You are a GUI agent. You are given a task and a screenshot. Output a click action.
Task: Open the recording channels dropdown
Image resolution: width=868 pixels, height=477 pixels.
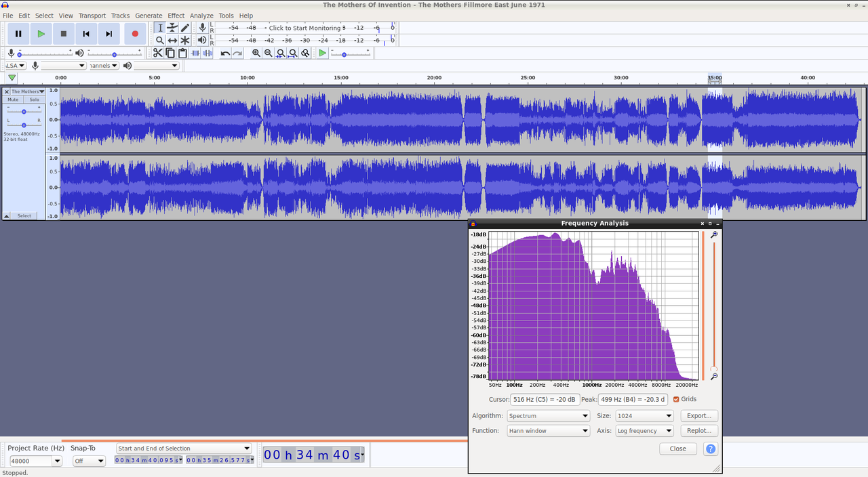104,66
